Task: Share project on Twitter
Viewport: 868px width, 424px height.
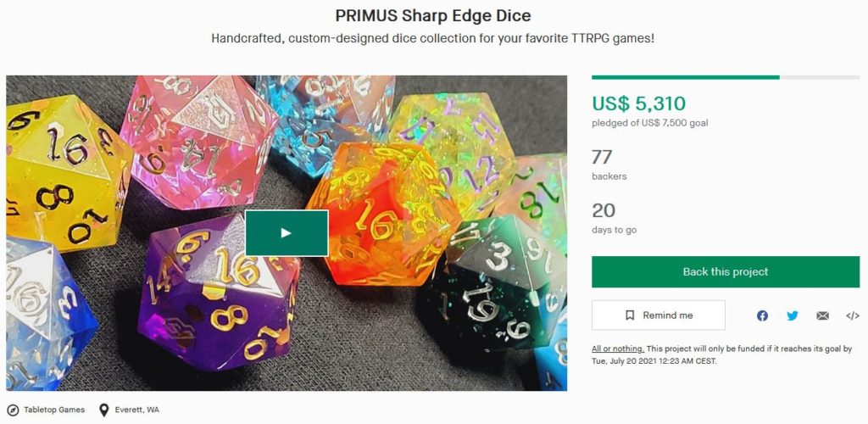Action: click(x=793, y=315)
